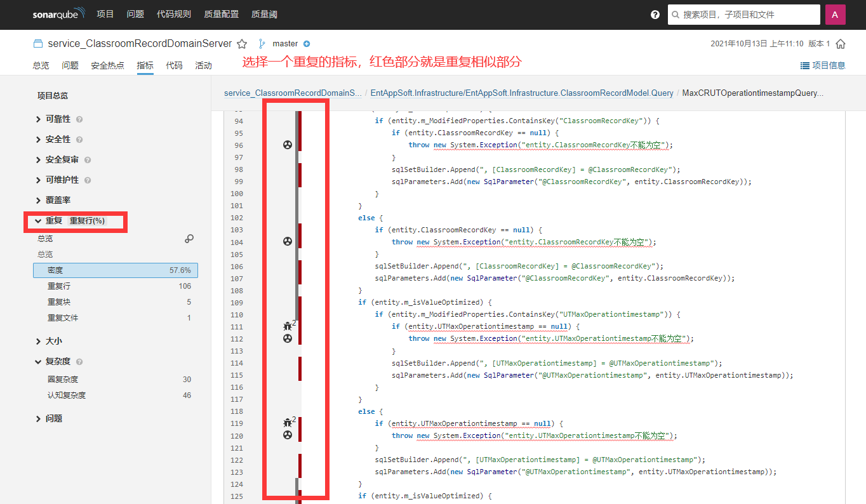Image resolution: width=866 pixels, height=504 pixels.
Task: Open 项目信息 link
Action: (x=823, y=65)
